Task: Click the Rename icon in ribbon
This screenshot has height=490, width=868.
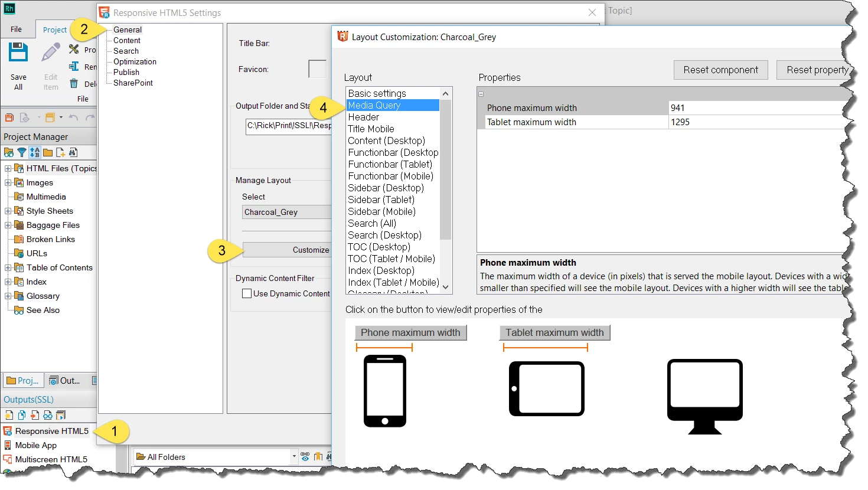Action: tap(74, 66)
